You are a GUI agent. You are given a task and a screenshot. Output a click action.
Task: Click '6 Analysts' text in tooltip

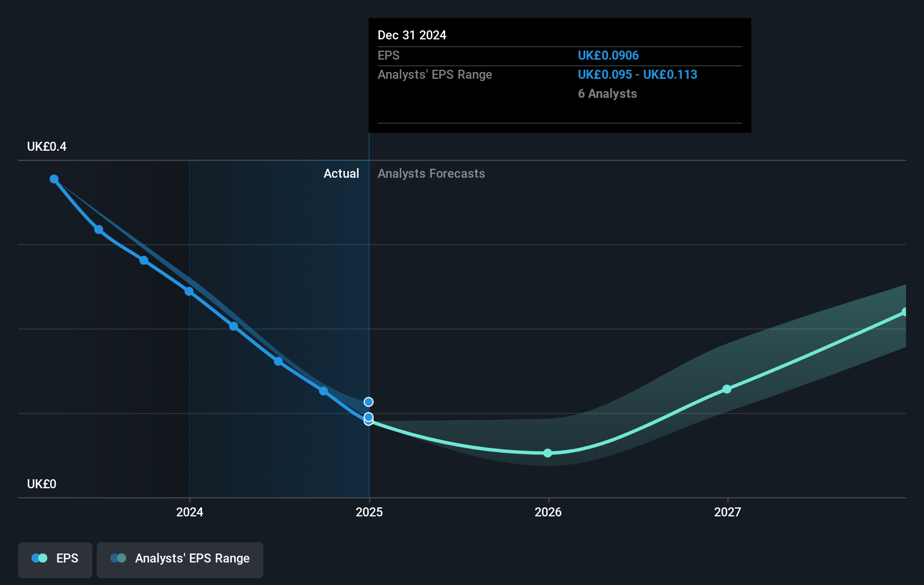(x=607, y=94)
